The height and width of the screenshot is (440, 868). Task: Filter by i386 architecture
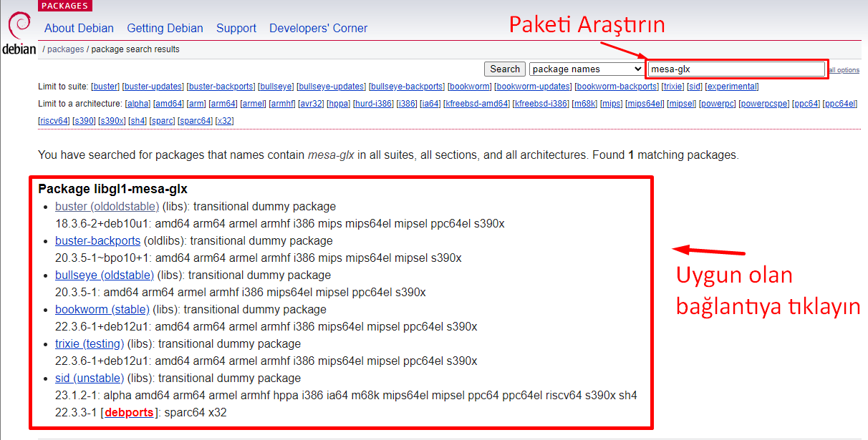(x=408, y=104)
